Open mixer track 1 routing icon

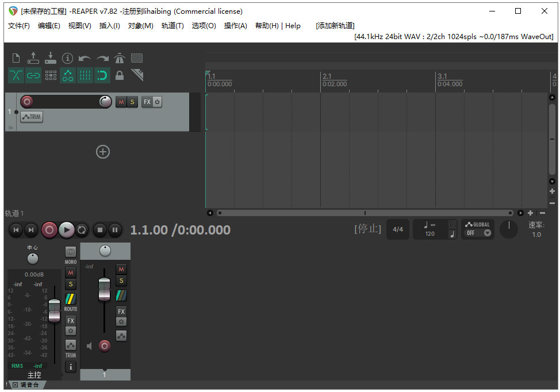coord(121,295)
